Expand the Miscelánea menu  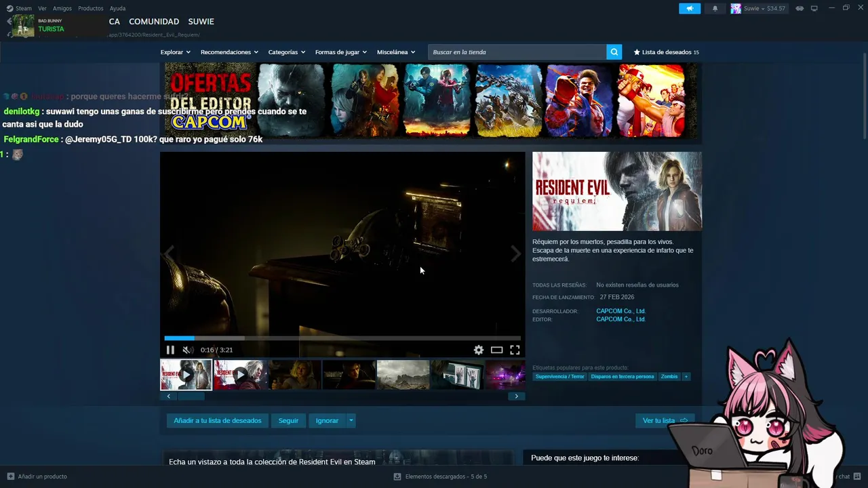[396, 52]
